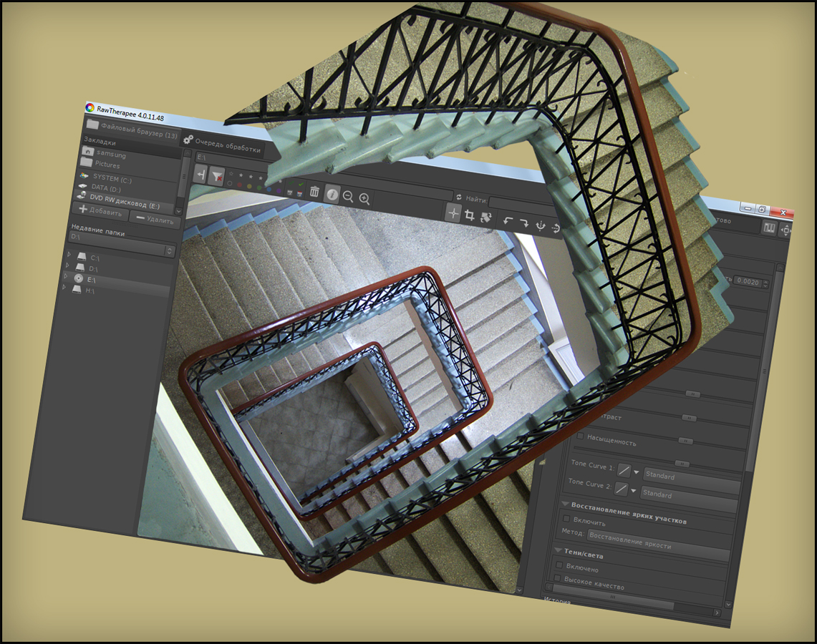Click the Tone Curve 1 curve button
The image size is (817, 644).
[624, 471]
